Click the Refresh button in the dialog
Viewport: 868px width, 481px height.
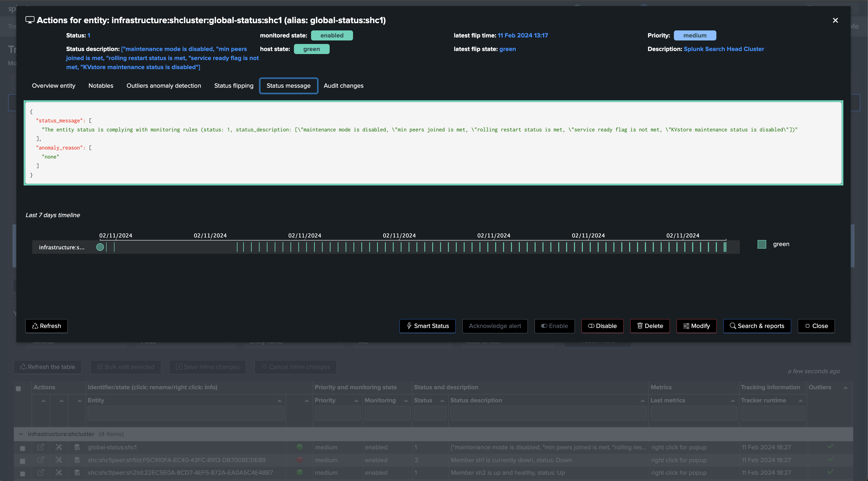click(47, 326)
